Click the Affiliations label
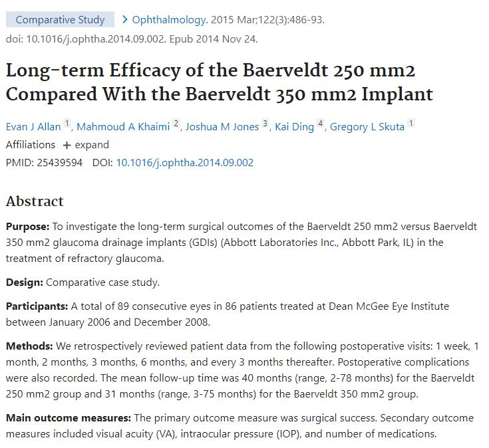The image size is (489, 448). [x=31, y=145]
